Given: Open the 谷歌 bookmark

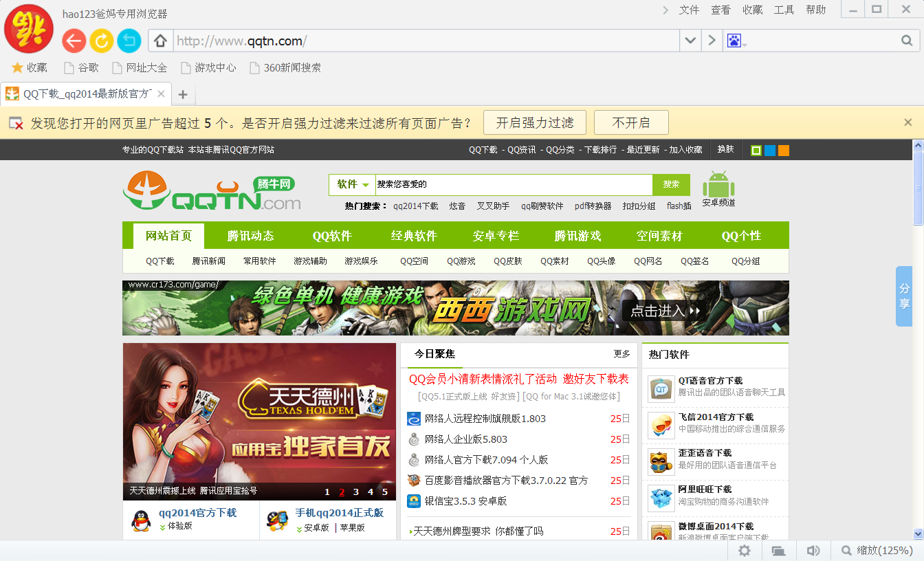Looking at the screenshot, I should point(81,67).
